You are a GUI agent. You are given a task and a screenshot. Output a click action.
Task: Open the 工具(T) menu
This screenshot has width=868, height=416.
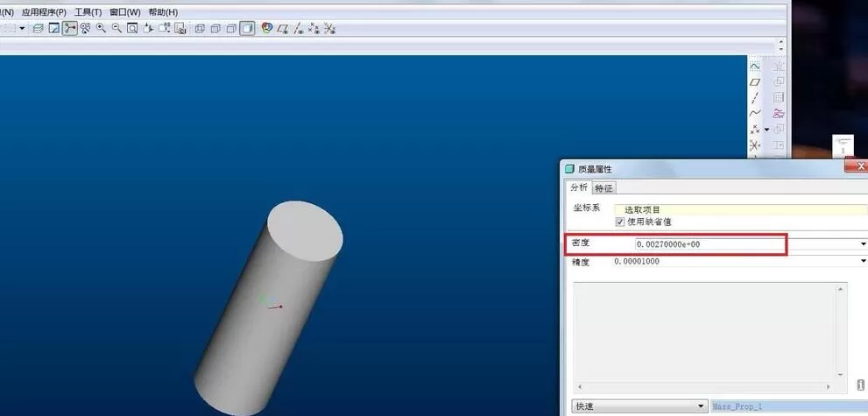pos(88,12)
